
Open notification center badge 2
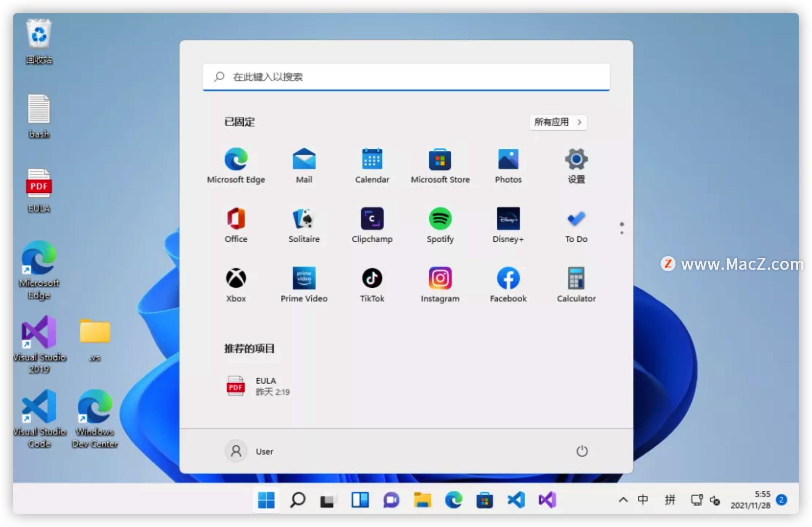tap(782, 500)
